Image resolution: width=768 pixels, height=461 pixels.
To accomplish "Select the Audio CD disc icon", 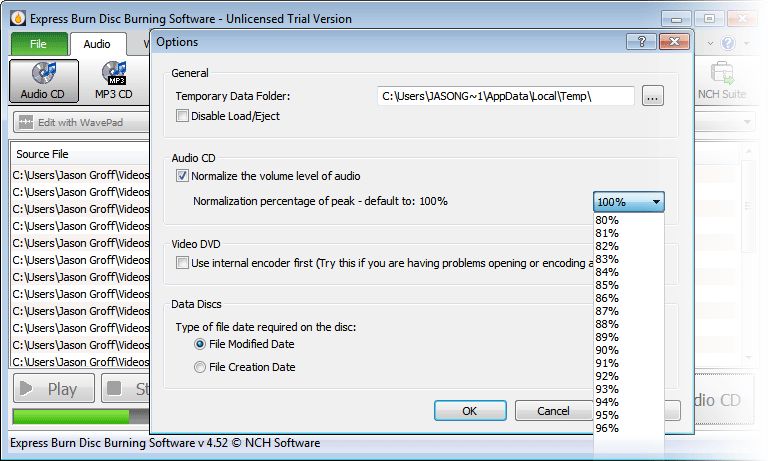I will coord(44,74).
